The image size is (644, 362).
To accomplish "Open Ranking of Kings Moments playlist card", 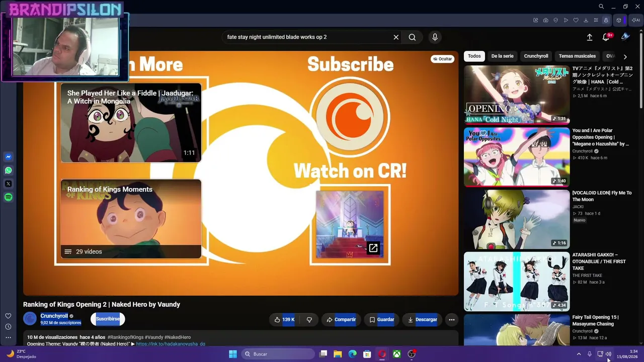I will pyautogui.click(x=131, y=219).
